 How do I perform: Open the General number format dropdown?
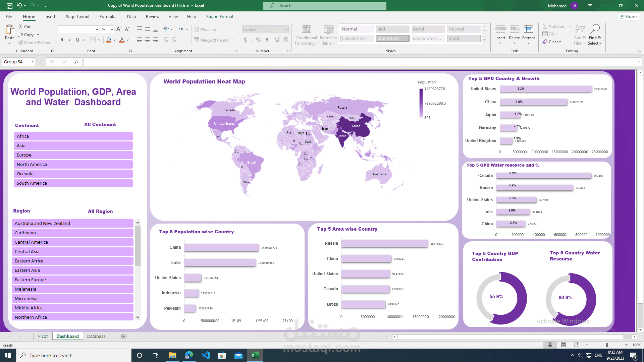point(286,29)
